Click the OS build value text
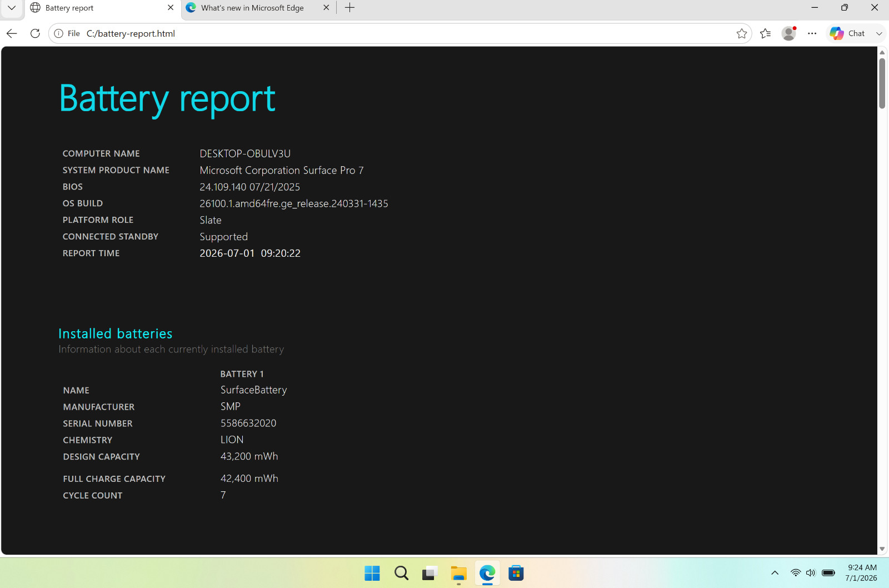Image resolution: width=889 pixels, height=588 pixels. 294,203
